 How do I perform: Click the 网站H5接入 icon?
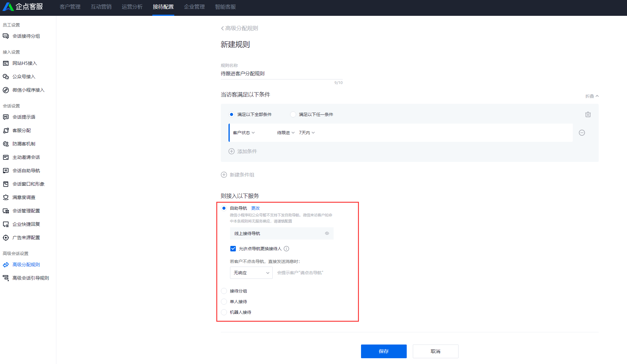point(6,63)
